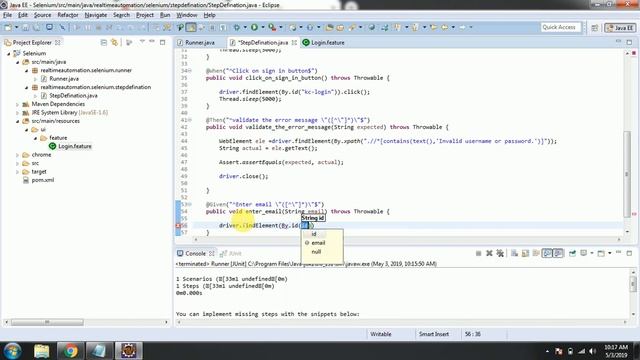
Task: Click the Pin Console icon
Action: tap(572, 253)
